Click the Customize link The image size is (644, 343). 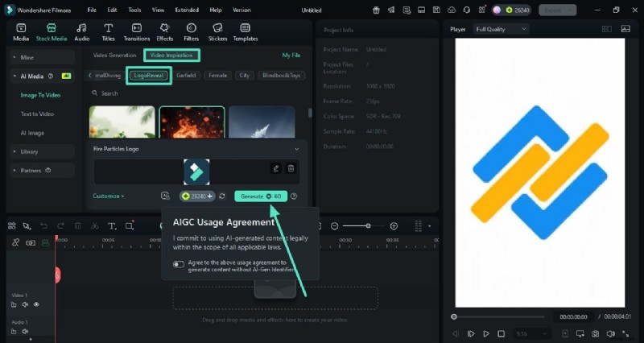(x=108, y=196)
